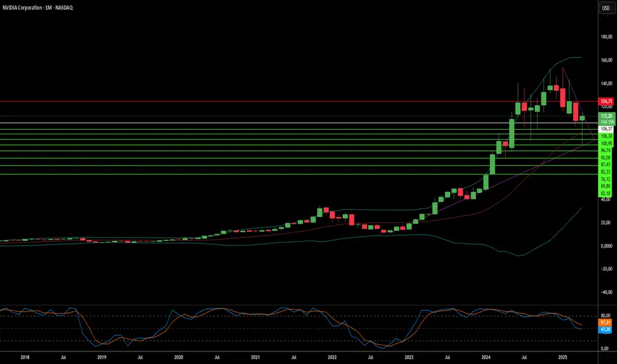The height and width of the screenshot is (364, 617).
Task: Click the 2025 label on the time axis
Action: (x=563, y=357)
